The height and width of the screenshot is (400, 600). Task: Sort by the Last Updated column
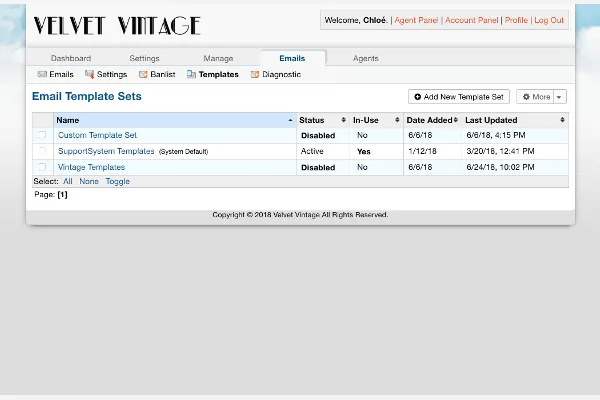tap(515, 120)
